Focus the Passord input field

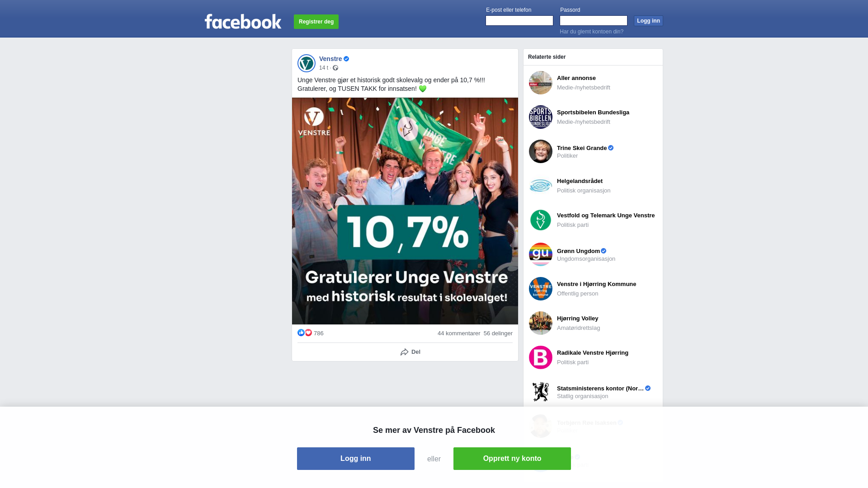click(594, 20)
